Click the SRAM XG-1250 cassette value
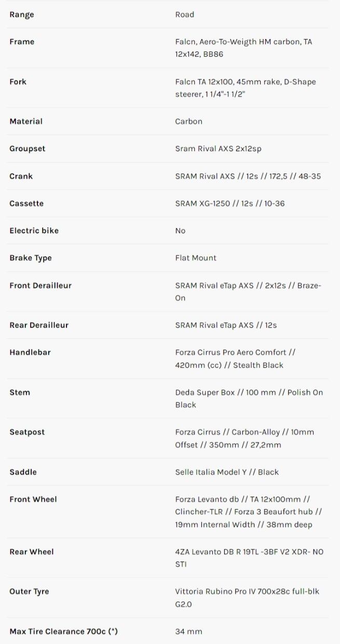The height and width of the screenshot is (644, 340). pyautogui.click(x=229, y=204)
